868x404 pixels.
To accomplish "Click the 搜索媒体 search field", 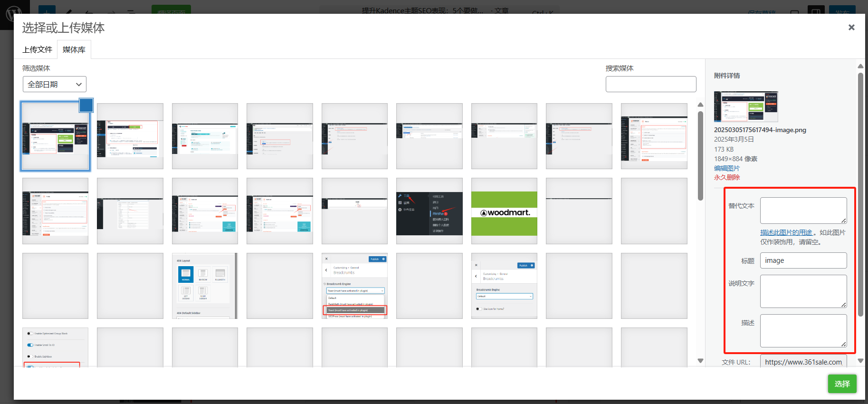I will tap(650, 84).
